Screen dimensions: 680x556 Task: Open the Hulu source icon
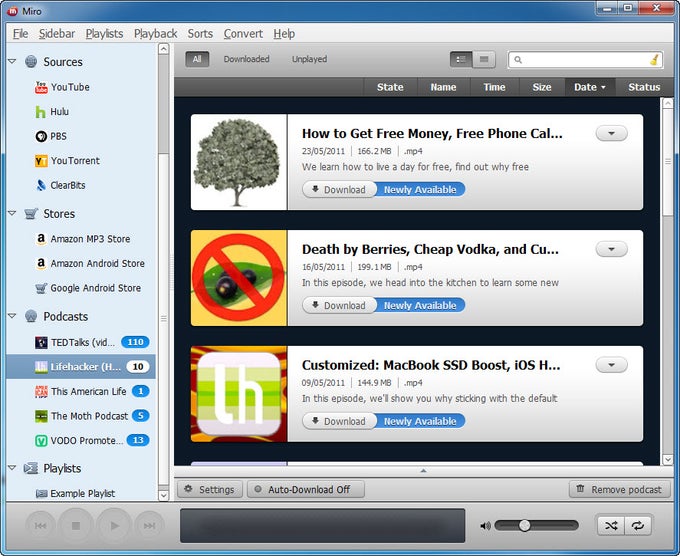pos(40,112)
